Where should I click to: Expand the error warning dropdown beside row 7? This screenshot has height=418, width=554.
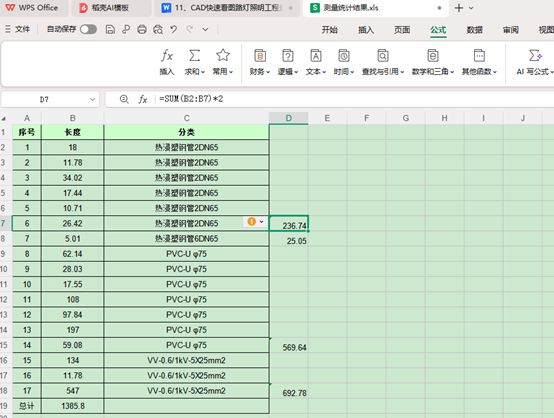pos(261,222)
